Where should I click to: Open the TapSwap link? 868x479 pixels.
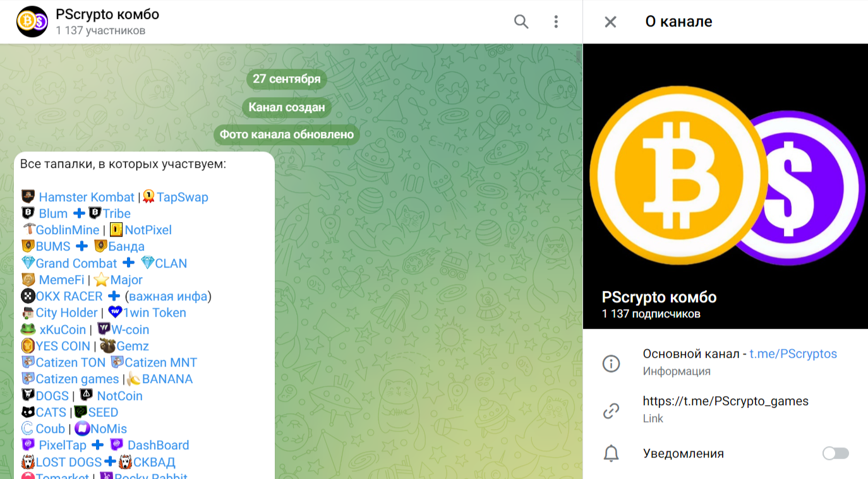click(182, 197)
